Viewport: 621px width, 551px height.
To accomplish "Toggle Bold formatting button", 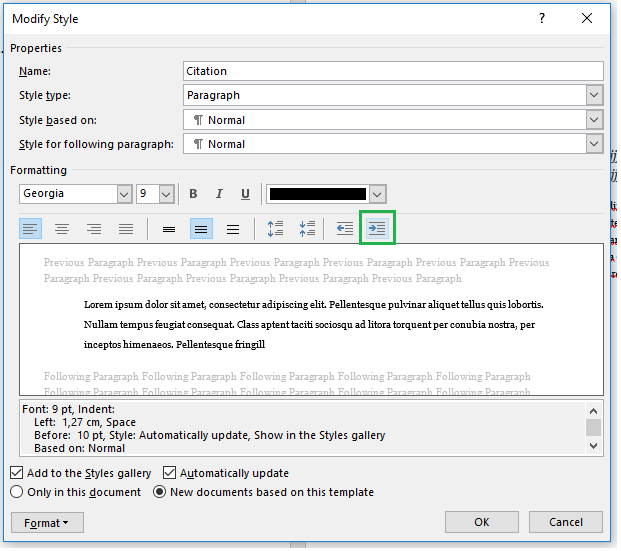I will [193, 194].
